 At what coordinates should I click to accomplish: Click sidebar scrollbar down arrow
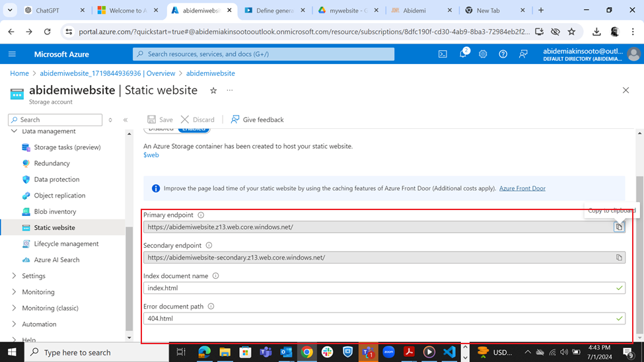pos(129,338)
